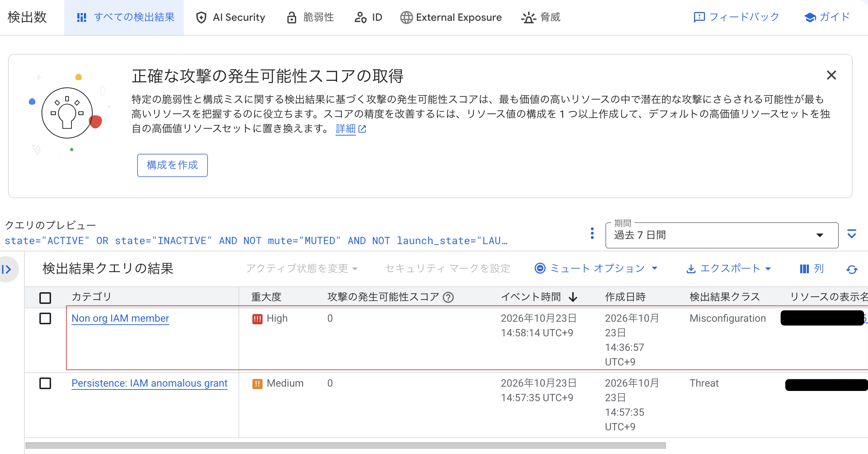Open the 詳細 link in banner
868x454 pixels.
pos(350,129)
